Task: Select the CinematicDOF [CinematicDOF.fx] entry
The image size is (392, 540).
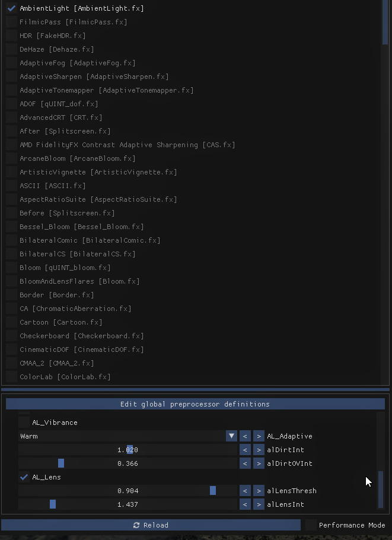Action: (x=82, y=350)
